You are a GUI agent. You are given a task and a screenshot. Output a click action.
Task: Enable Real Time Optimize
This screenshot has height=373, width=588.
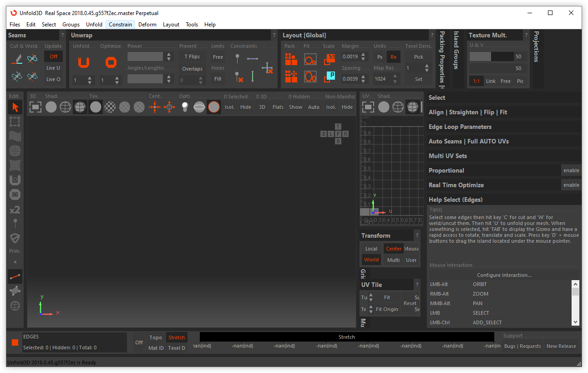click(x=571, y=185)
